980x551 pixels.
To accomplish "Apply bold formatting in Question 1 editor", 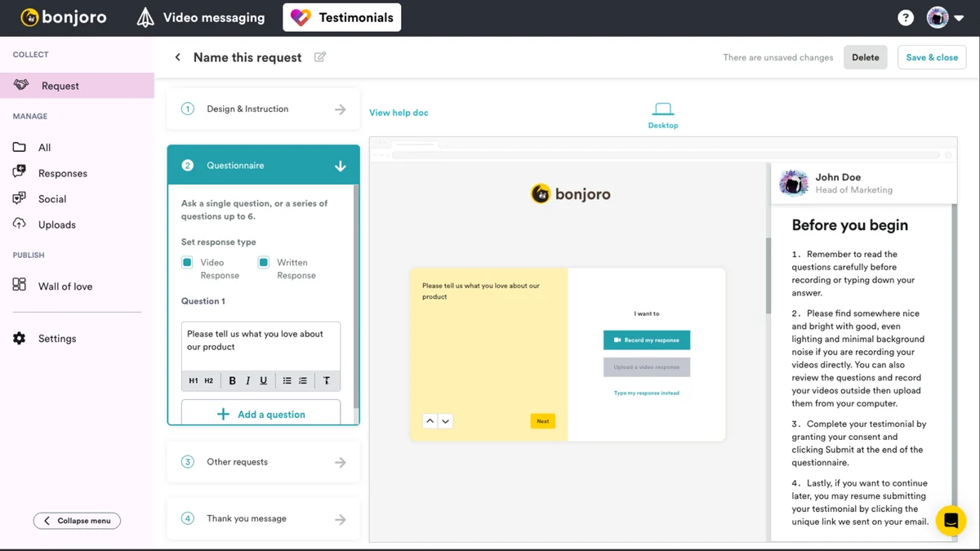I will tap(232, 380).
